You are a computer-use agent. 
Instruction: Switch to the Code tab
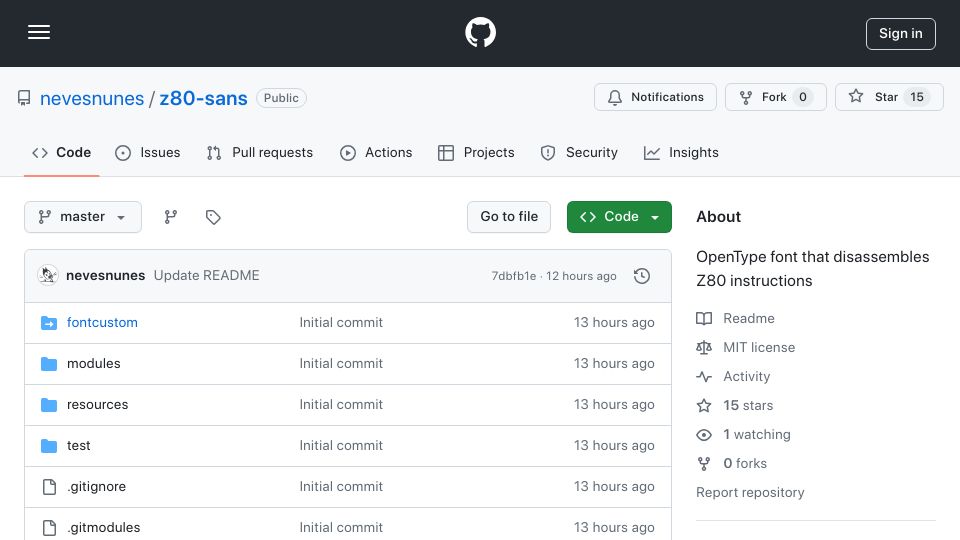(61, 152)
